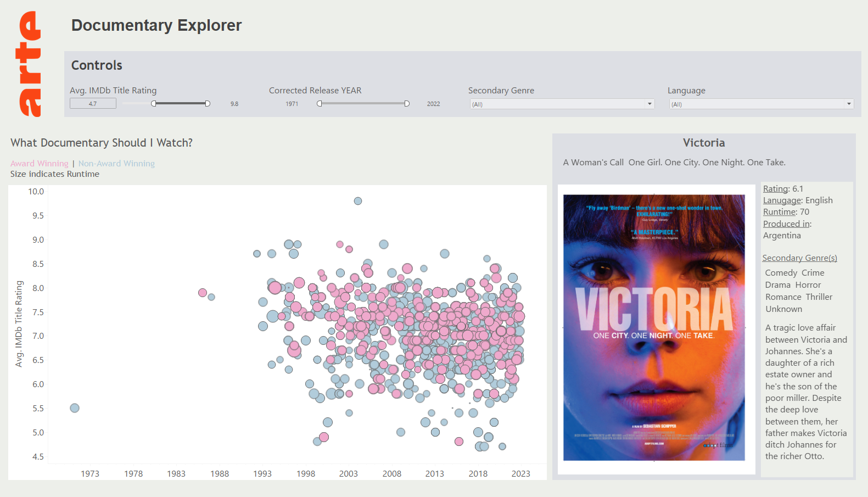Viewport: 868px width, 497px height.
Task: Click the 'Secondary Genre(s)' heading
Action: click(x=799, y=258)
